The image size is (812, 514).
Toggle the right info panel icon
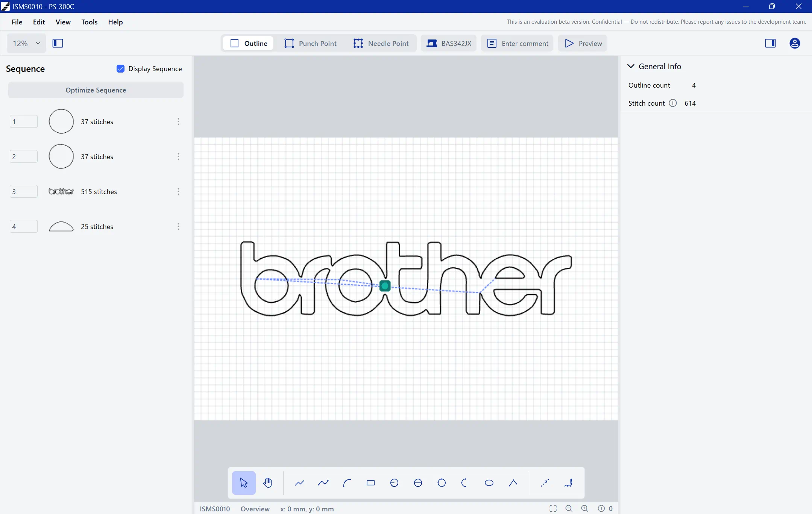770,43
